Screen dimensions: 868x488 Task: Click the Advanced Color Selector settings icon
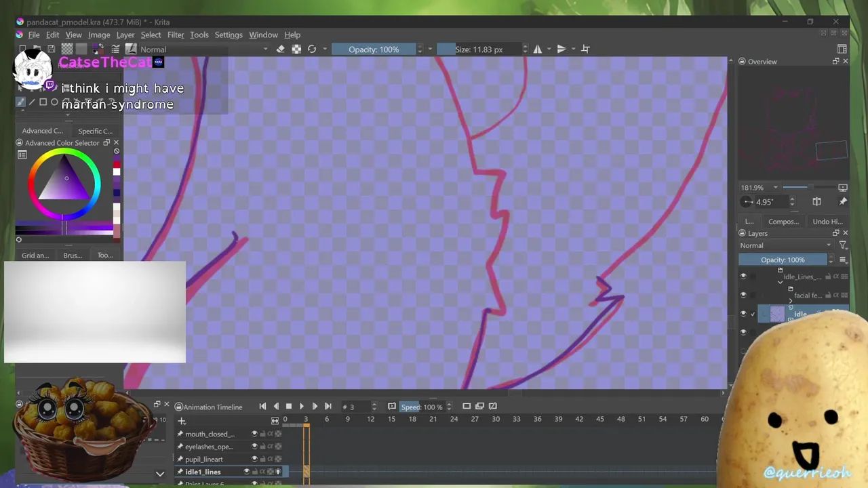(x=22, y=155)
